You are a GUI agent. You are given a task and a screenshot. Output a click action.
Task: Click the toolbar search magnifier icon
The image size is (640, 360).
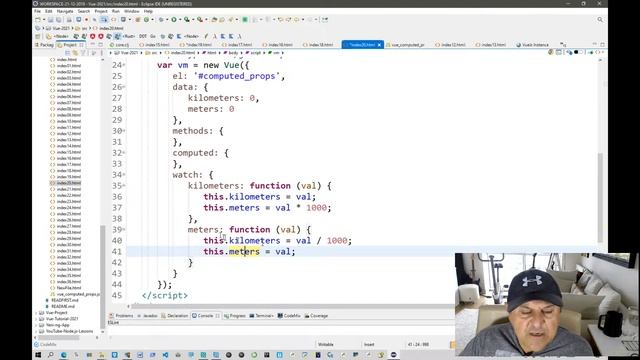pos(600,20)
